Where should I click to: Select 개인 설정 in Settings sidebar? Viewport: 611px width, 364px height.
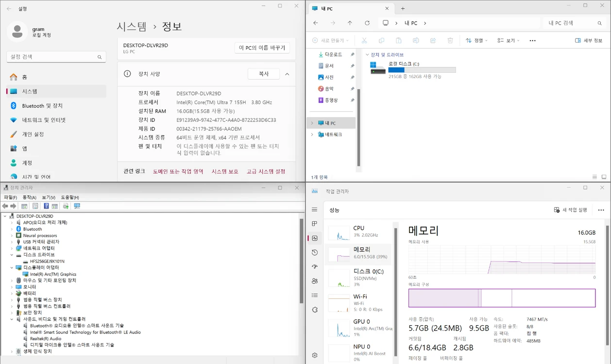coord(56,134)
